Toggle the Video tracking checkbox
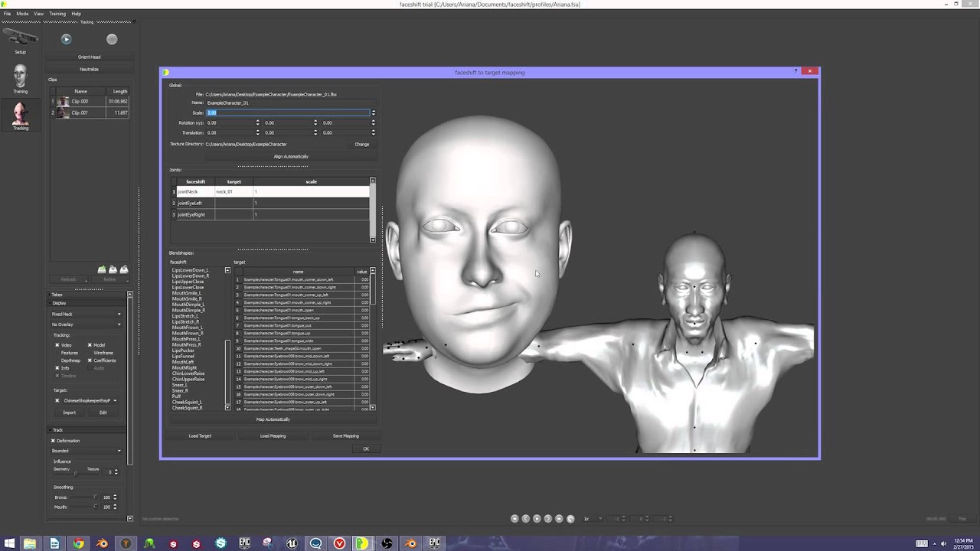 [57, 345]
